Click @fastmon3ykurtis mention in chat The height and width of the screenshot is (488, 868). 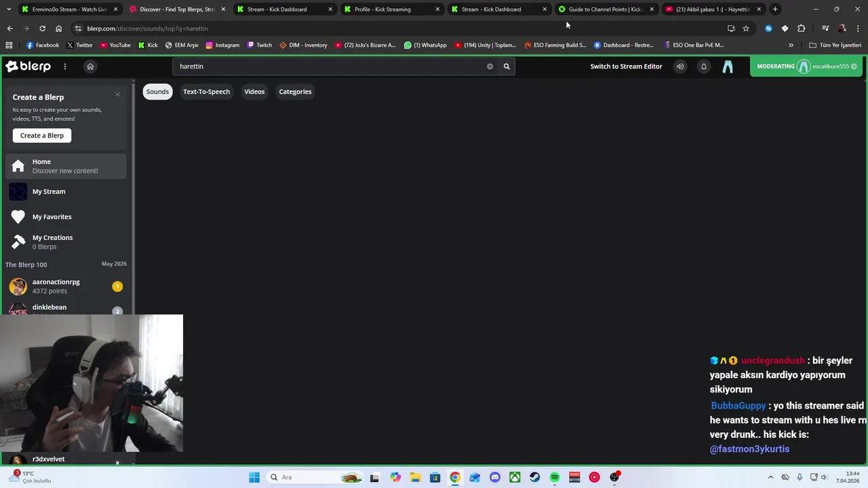click(749, 449)
